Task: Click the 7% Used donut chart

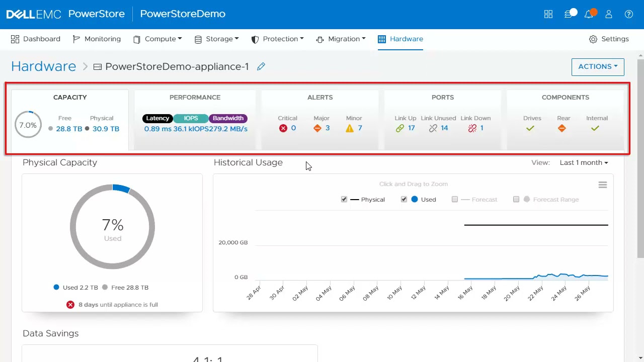Action: click(x=112, y=227)
